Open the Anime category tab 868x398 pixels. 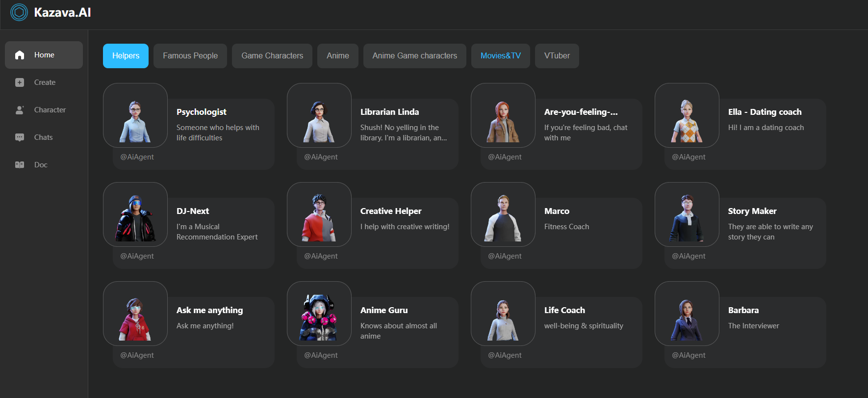338,56
